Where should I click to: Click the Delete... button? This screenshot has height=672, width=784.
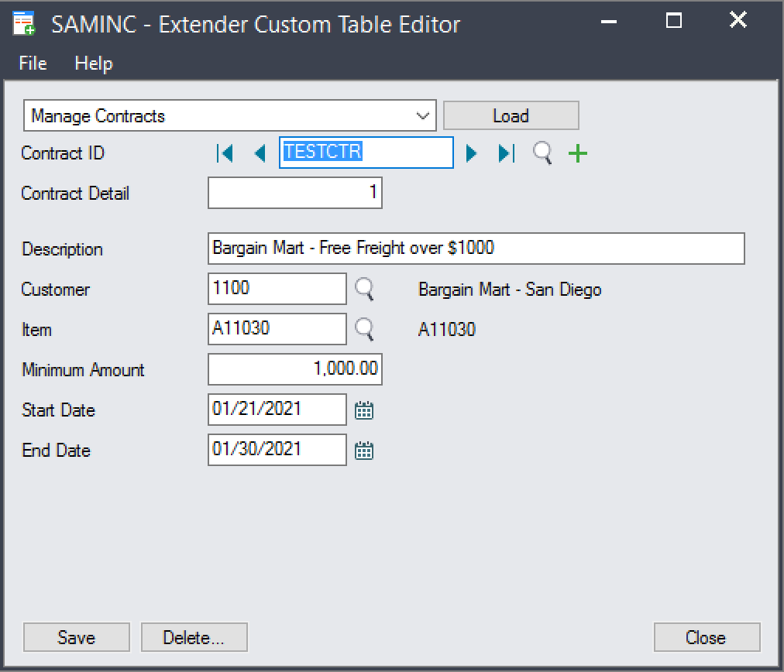194,637
